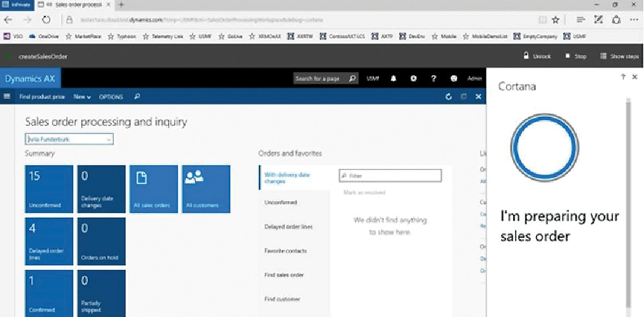Viewport: 644px width, 317px height.
Task: Open All sales orders tile
Action: pyautogui.click(x=154, y=189)
